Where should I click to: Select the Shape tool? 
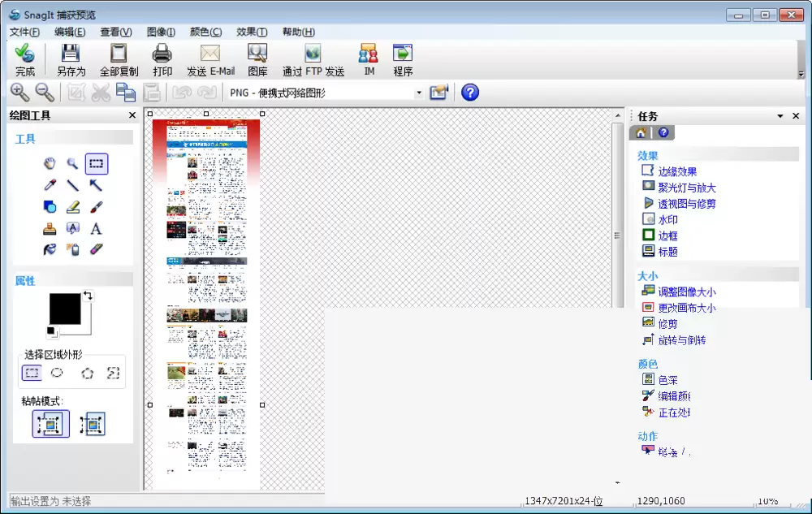(x=50, y=206)
